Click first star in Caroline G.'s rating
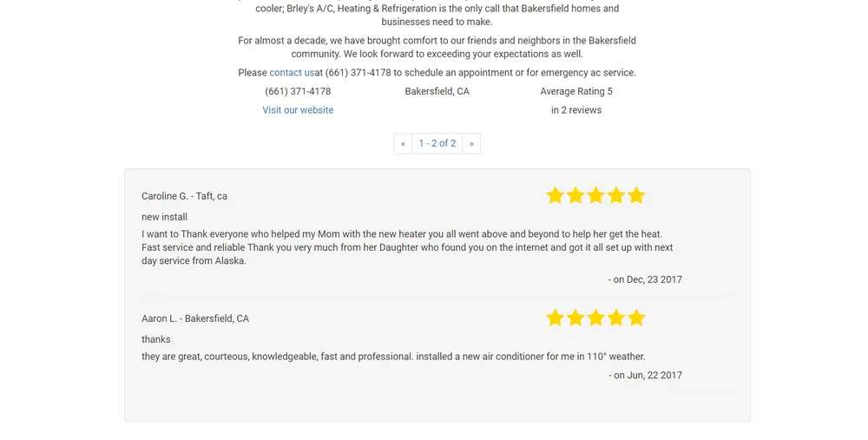 coord(556,196)
